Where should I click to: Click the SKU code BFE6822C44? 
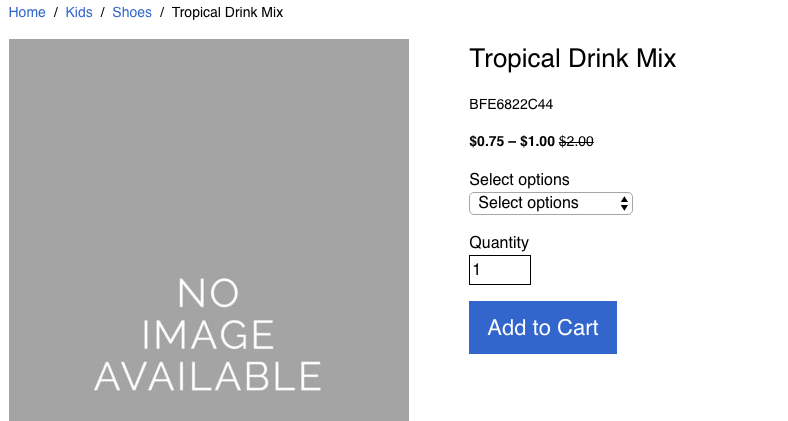coord(511,104)
